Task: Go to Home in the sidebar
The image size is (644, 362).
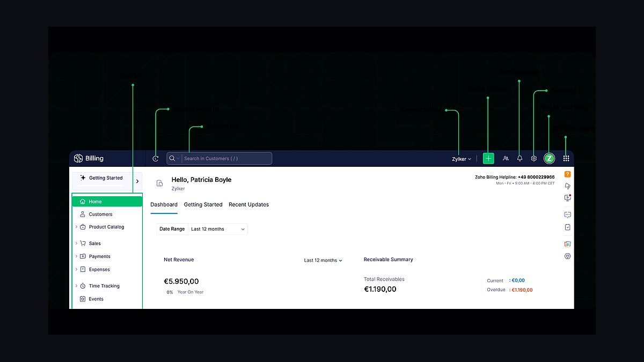Action: (x=107, y=202)
